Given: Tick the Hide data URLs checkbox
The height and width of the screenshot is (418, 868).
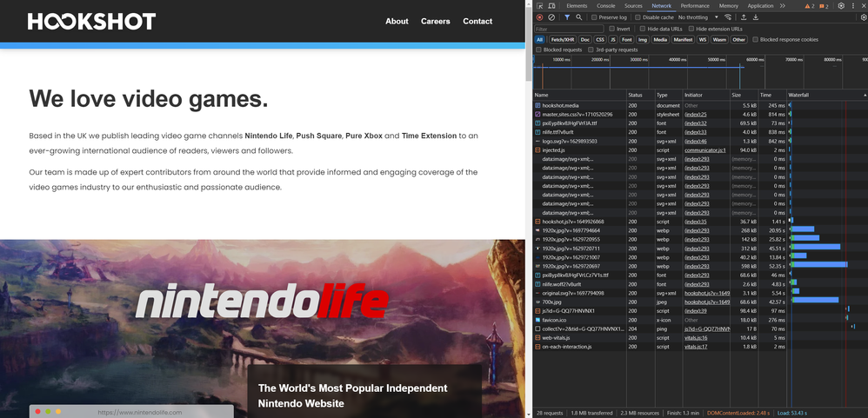Looking at the screenshot, I should pyautogui.click(x=642, y=29).
